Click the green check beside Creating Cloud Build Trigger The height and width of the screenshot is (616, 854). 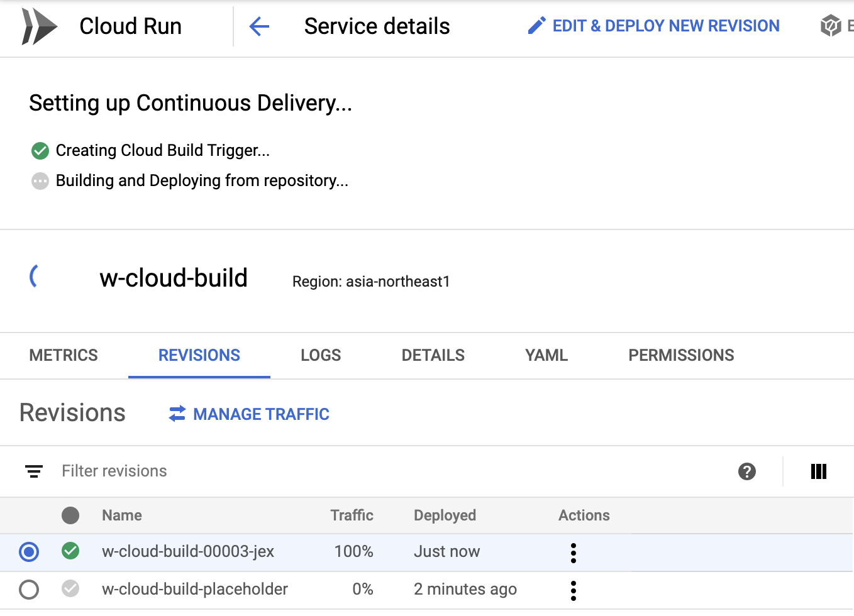40,151
